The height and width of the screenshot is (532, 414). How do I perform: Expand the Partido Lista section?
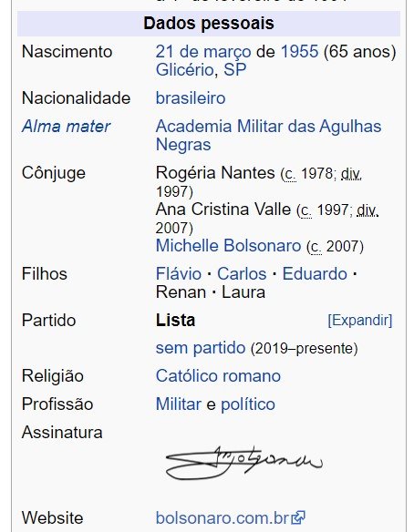359,320
